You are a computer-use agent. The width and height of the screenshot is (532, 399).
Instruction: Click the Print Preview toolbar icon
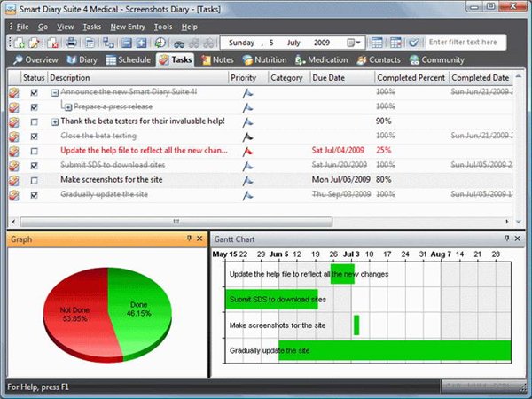[x=90, y=43]
